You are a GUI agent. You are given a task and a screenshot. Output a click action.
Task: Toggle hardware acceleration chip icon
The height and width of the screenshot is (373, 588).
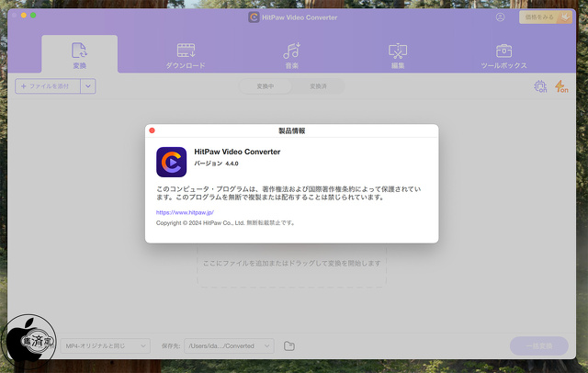coord(540,86)
